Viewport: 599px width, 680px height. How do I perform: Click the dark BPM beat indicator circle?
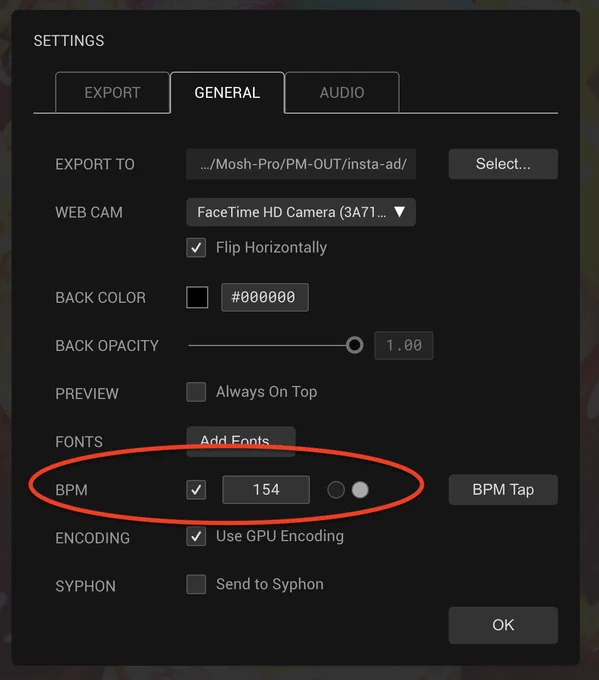(336, 490)
